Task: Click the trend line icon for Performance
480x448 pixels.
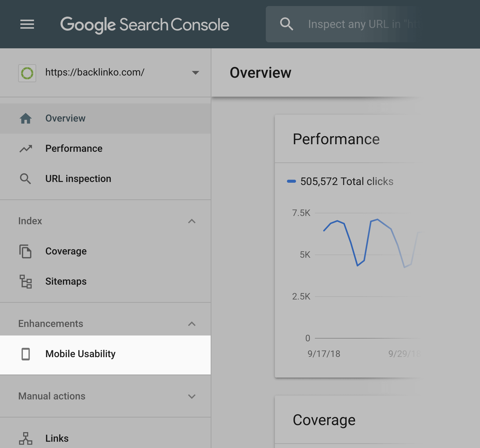Action: point(26,148)
